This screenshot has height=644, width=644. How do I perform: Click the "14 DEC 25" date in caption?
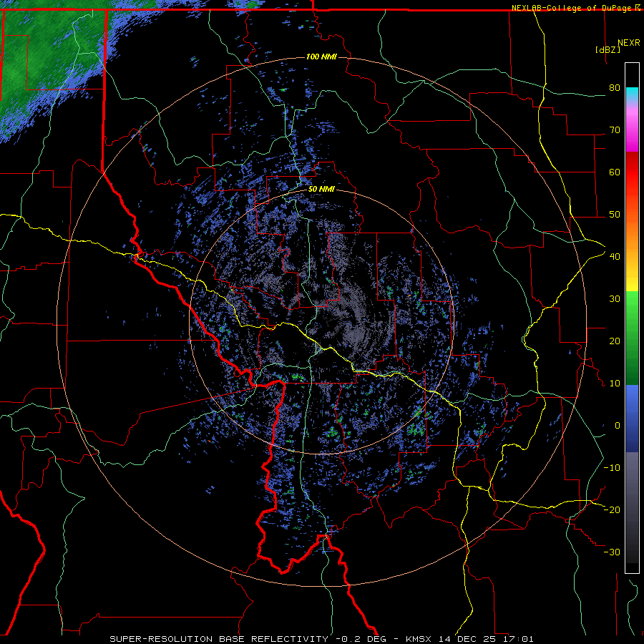pyautogui.click(x=468, y=639)
